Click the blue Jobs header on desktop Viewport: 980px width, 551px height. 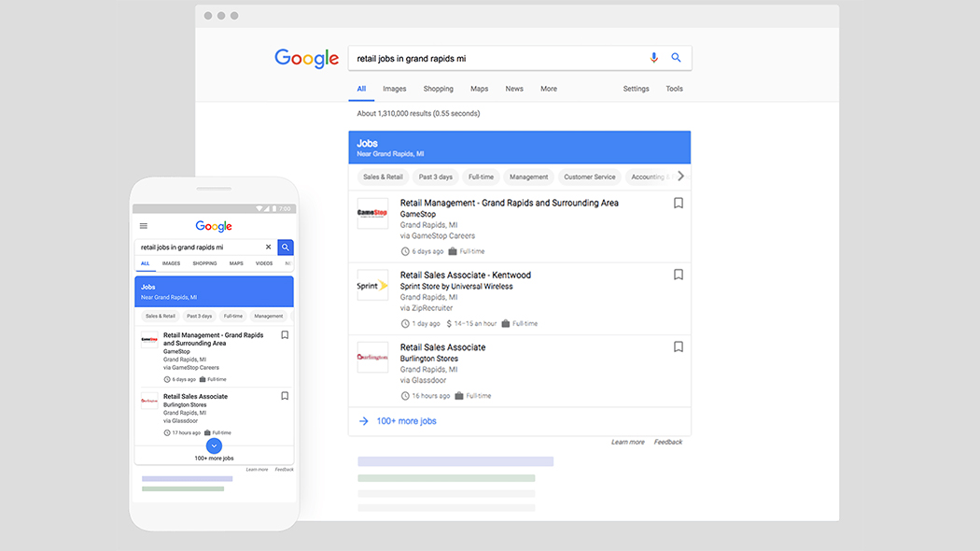[519, 148]
